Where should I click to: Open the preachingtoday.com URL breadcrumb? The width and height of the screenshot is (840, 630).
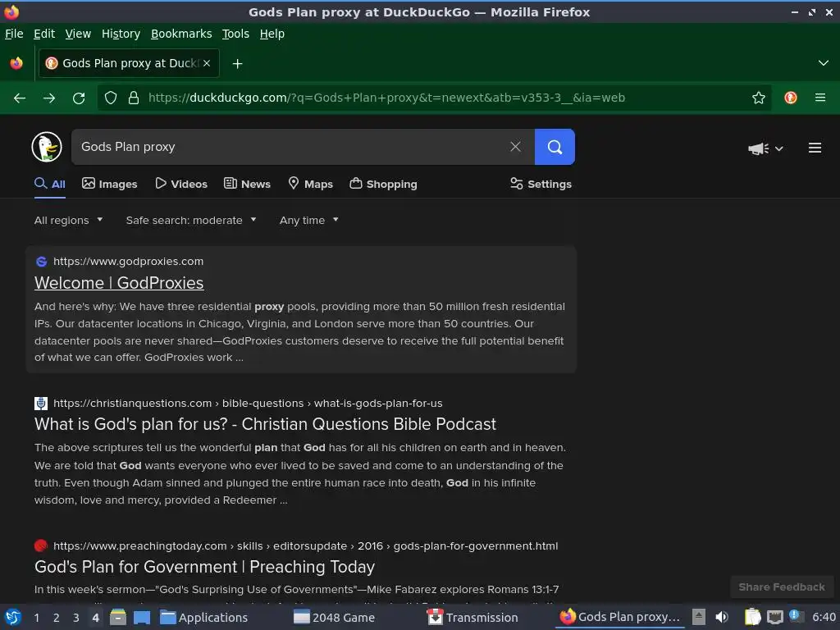click(x=305, y=546)
